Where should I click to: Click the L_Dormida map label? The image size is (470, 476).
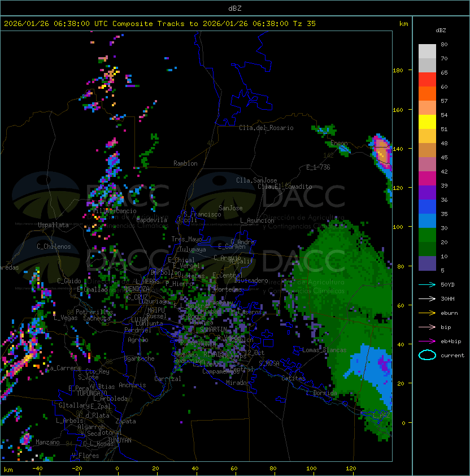(321, 393)
